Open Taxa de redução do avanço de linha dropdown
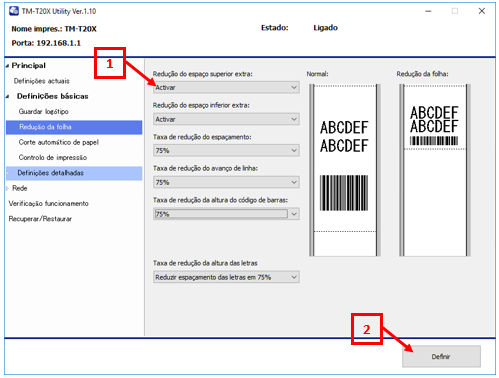This screenshot has height=378, width=499. (226, 182)
